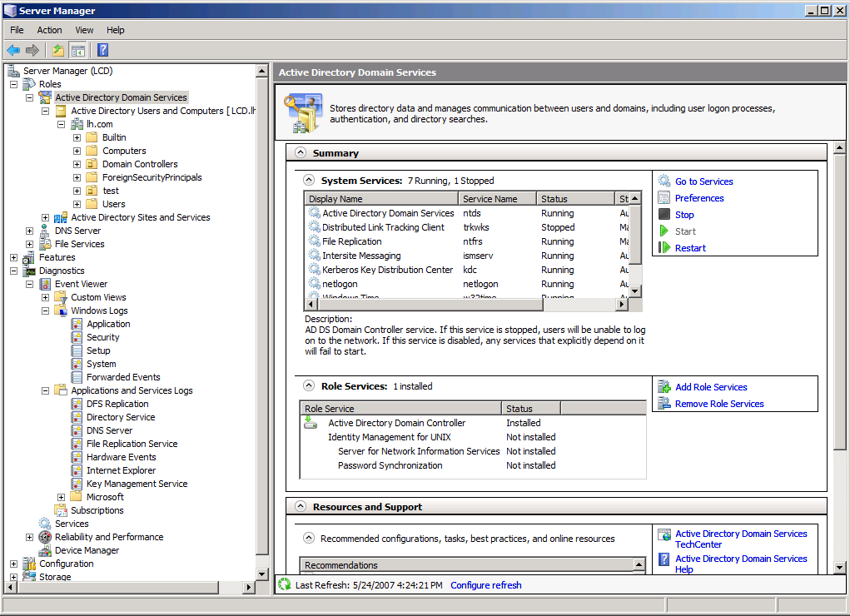
Task: Expand the Features tree node
Action: click(x=13, y=257)
